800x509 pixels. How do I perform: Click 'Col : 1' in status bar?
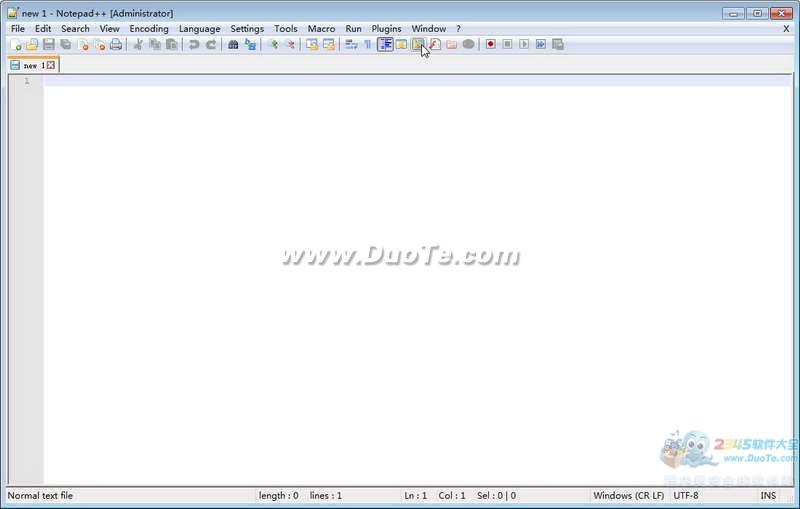coord(452,496)
